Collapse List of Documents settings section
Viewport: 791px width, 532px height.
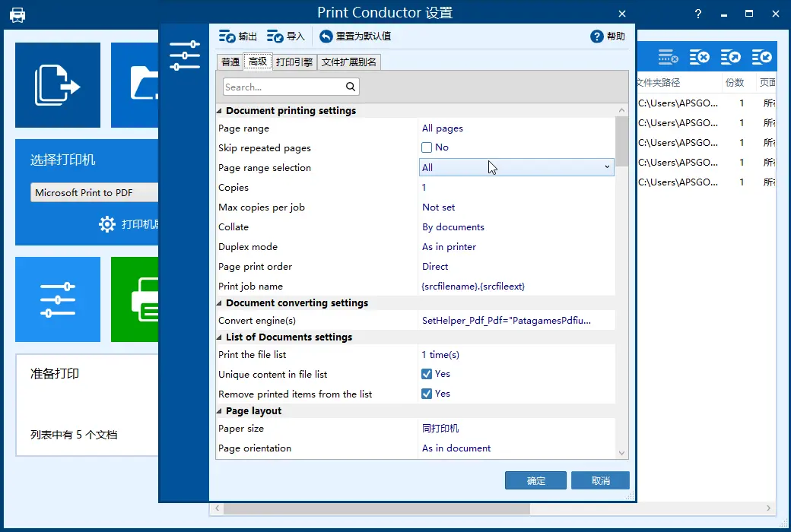click(x=219, y=337)
